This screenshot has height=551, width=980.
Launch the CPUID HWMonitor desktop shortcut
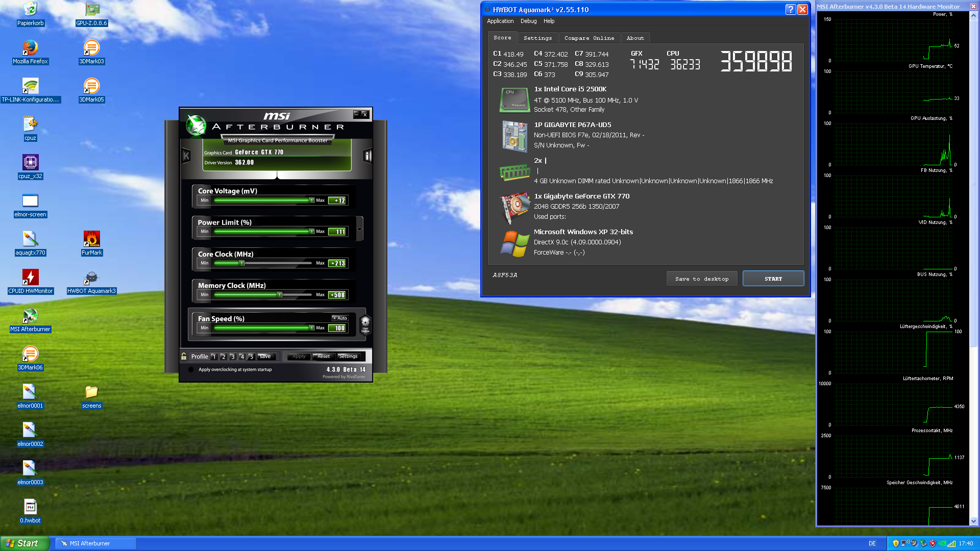[x=30, y=282]
